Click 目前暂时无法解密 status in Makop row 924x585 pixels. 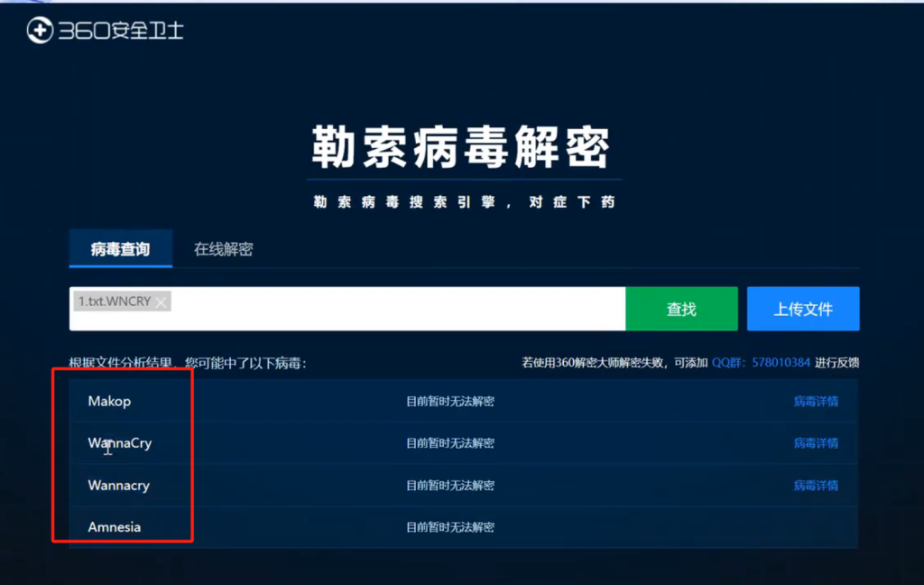[x=450, y=402]
